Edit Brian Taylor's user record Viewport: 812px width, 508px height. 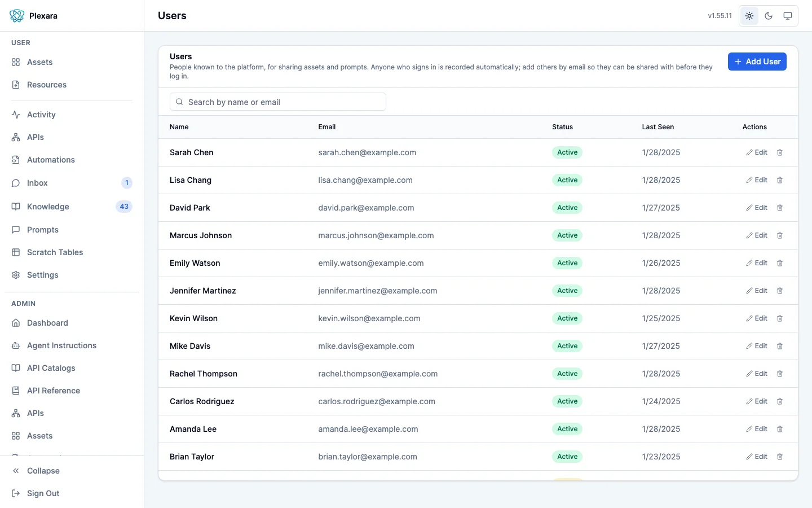[757, 457]
